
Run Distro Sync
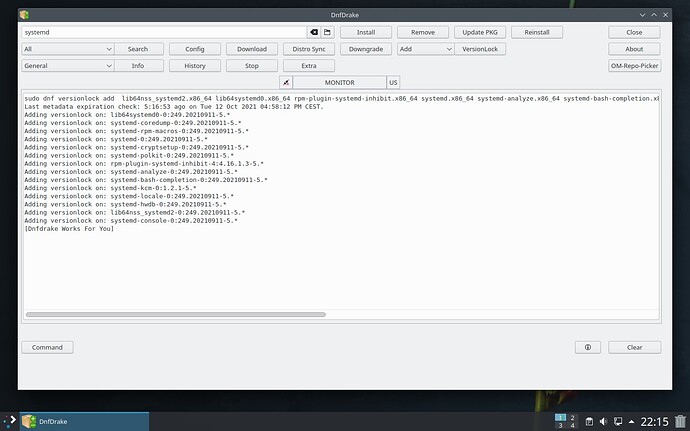tap(309, 49)
